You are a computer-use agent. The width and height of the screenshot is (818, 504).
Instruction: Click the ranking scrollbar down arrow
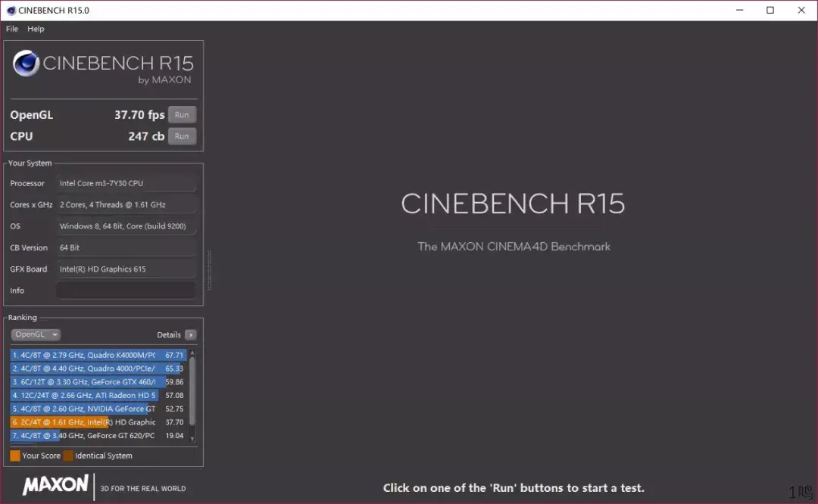point(192,439)
